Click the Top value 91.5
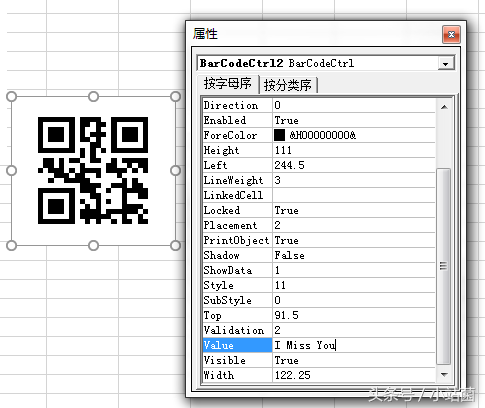485x408 pixels. click(354, 315)
